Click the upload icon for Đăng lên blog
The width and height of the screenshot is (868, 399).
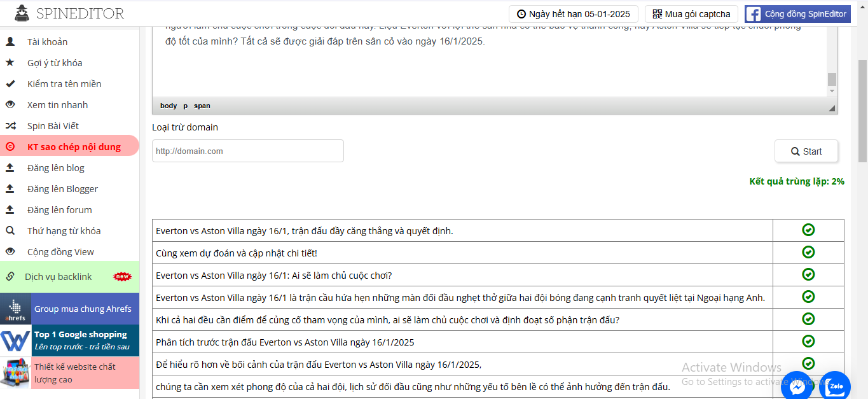point(10,168)
